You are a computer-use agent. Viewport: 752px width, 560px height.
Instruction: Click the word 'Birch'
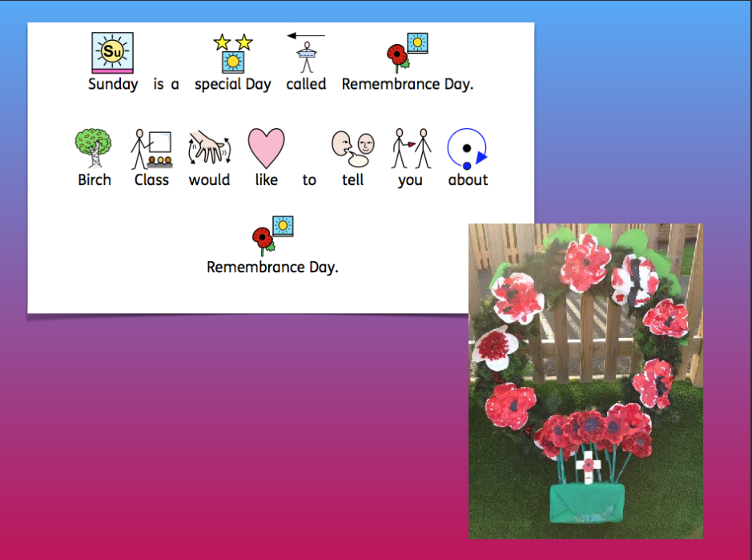pos(95,180)
